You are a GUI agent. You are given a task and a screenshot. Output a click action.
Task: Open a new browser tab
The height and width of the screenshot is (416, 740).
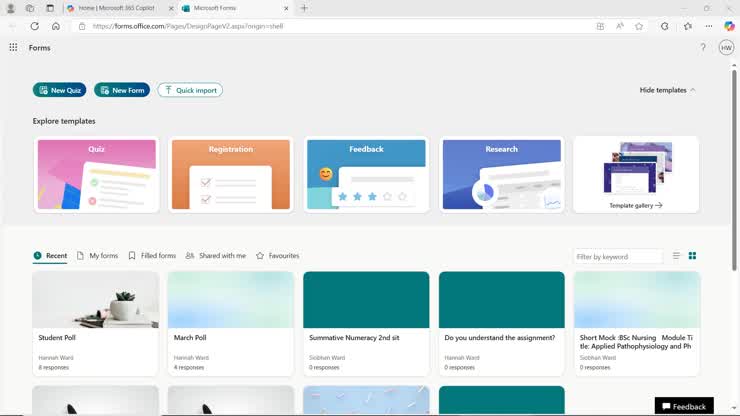(x=304, y=8)
